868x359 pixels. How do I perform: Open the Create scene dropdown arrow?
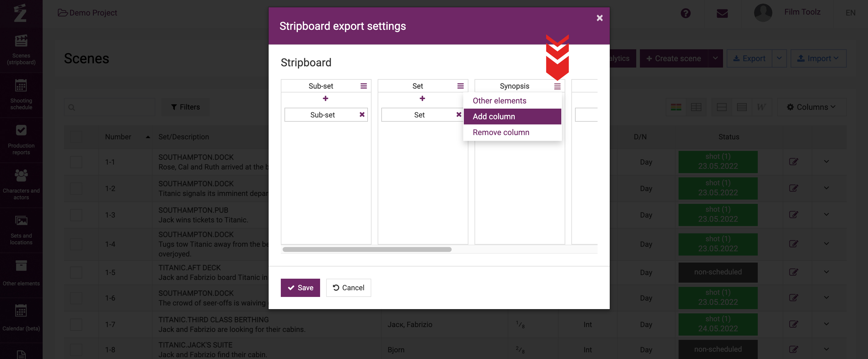(x=715, y=58)
